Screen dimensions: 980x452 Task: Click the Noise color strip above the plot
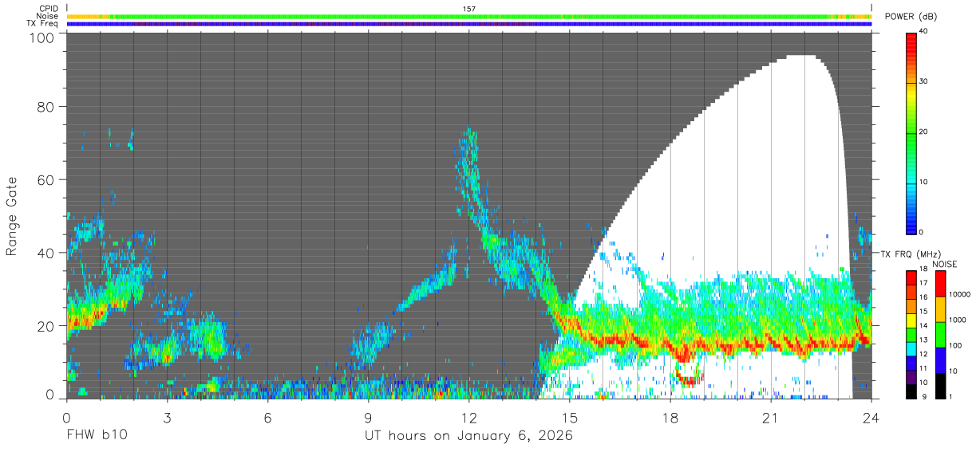tap(469, 16)
